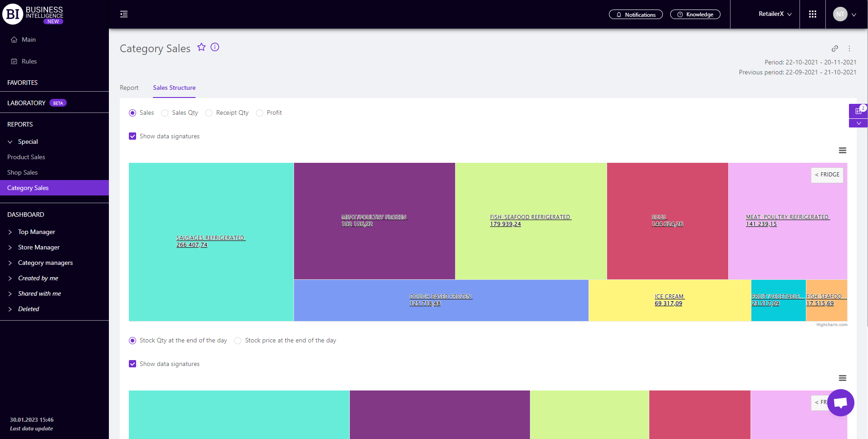
Task: Select the Sales Qty radio option
Action: point(165,113)
